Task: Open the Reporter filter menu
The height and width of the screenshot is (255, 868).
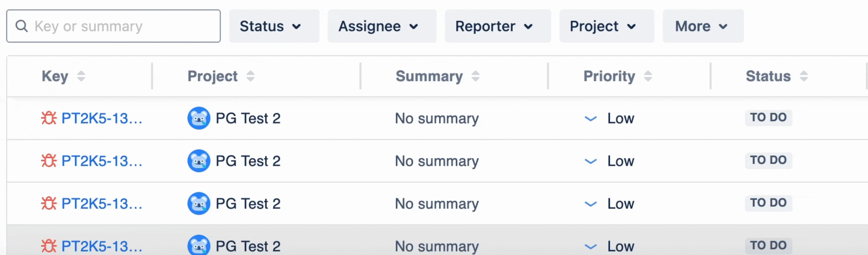Action: [497, 26]
